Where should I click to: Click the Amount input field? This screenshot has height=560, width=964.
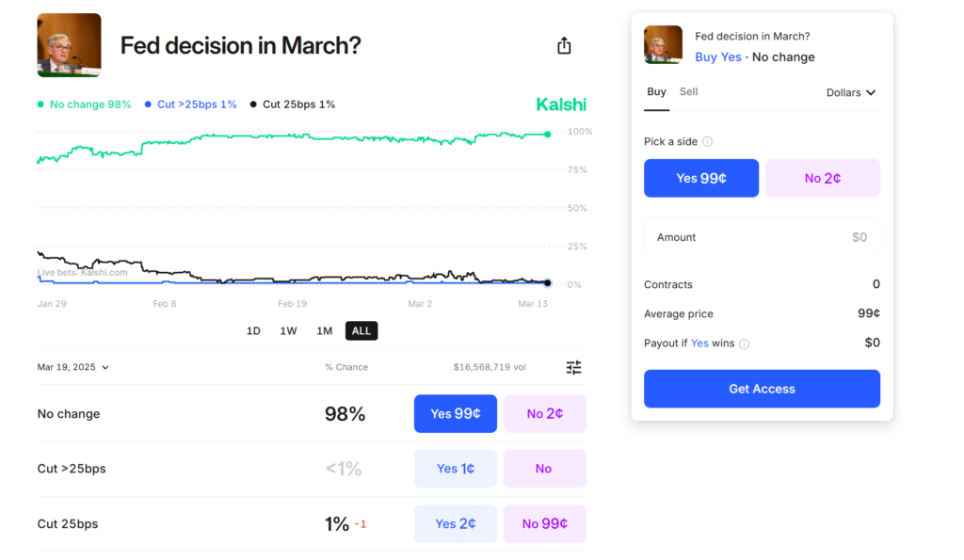[x=762, y=237]
